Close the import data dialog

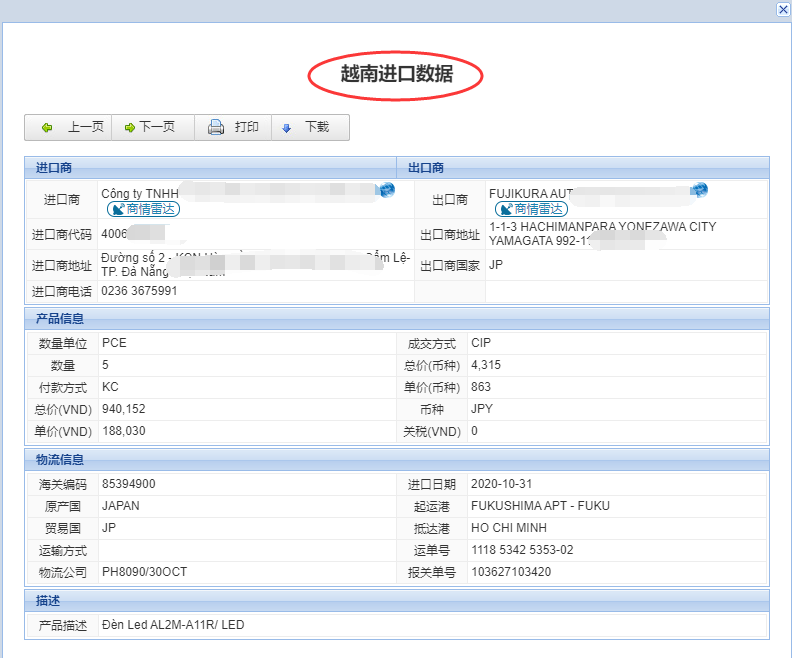tap(783, 9)
